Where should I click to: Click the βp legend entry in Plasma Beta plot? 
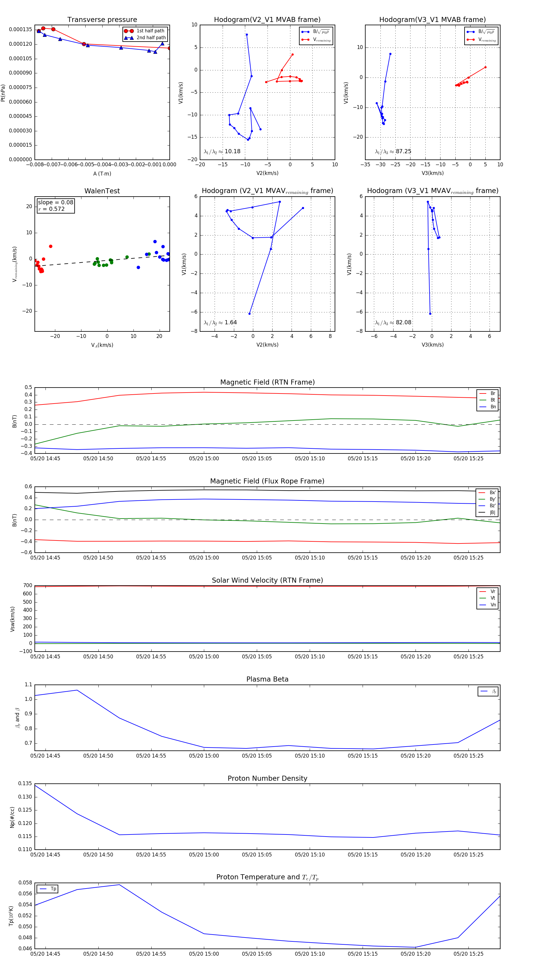pos(488,691)
